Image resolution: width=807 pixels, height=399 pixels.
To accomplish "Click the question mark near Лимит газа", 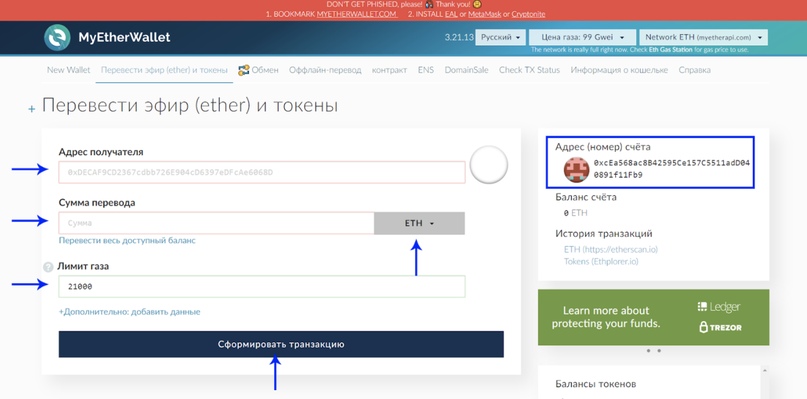I will [48, 267].
